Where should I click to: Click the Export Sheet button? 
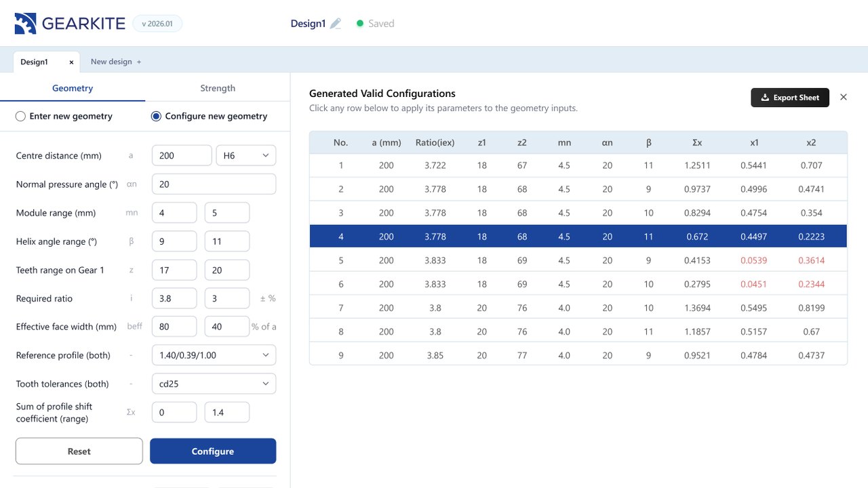(790, 98)
